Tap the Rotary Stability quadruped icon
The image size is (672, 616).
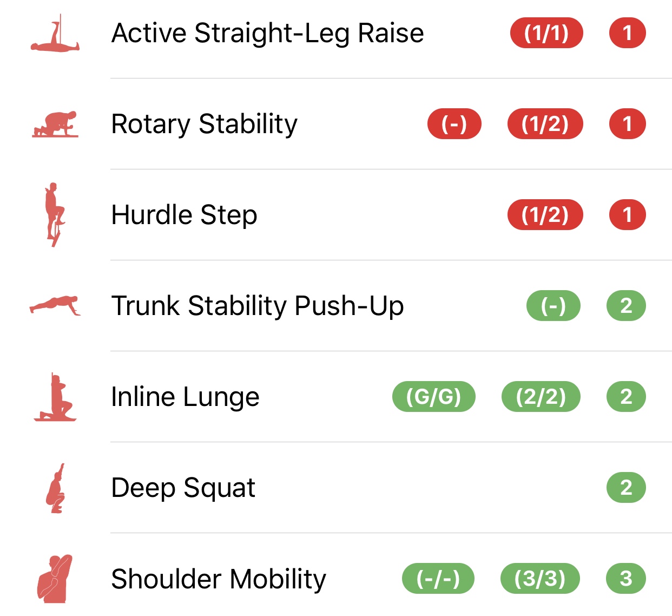(x=55, y=124)
